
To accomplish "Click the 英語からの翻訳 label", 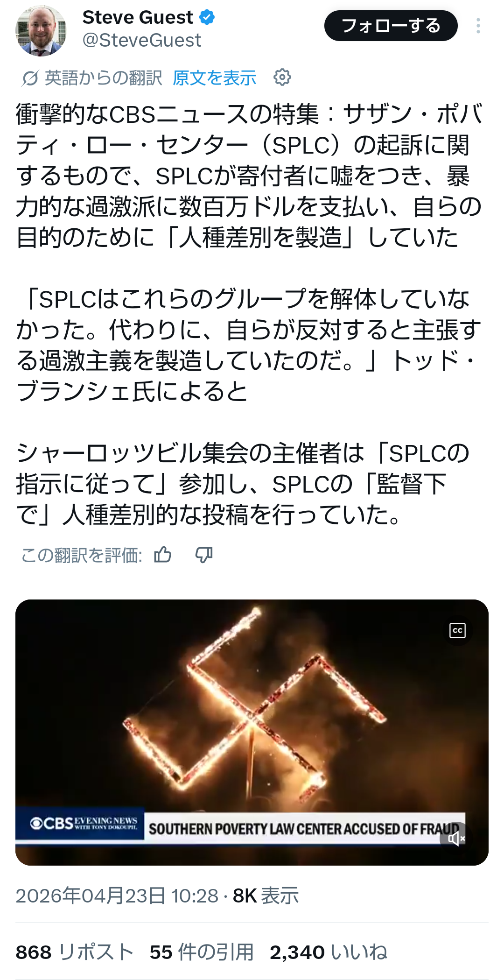I will (104, 78).
